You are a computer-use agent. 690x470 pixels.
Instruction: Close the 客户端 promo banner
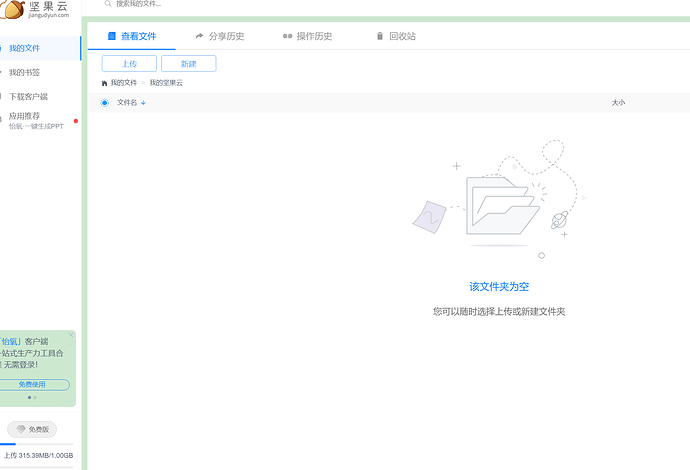[71, 335]
